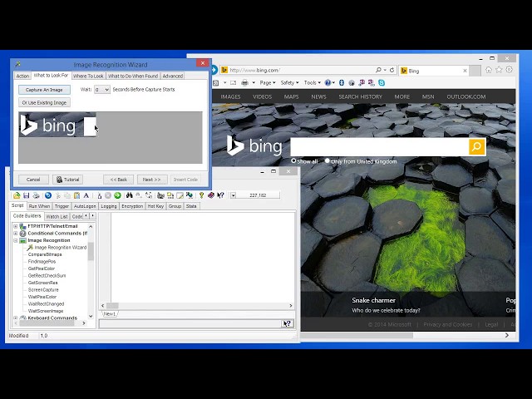532x399 pixels.
Task: Click the Bing search input field
Action: [x=380, y=146]
